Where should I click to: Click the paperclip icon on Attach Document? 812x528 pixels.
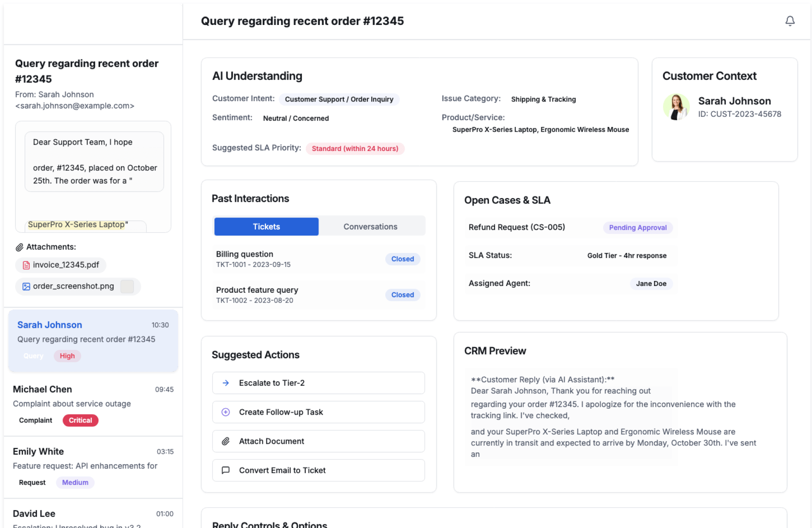pyautogui.click(x=226, y=441)
